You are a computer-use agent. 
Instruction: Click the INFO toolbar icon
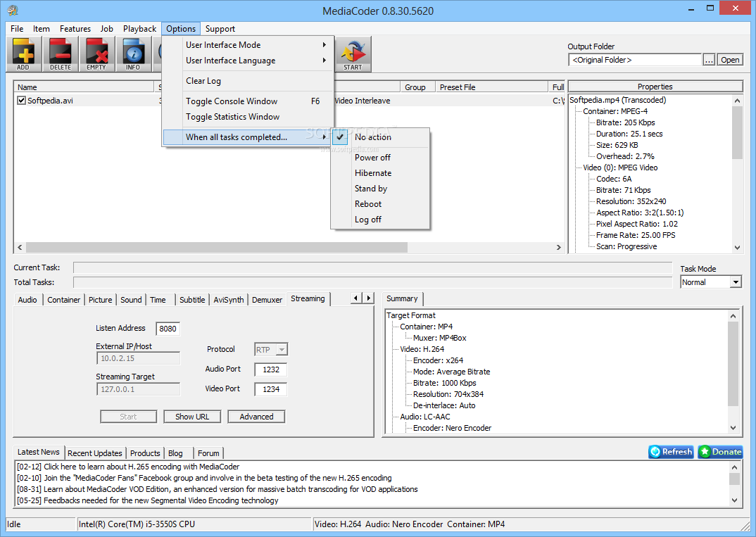click(133, 54)
